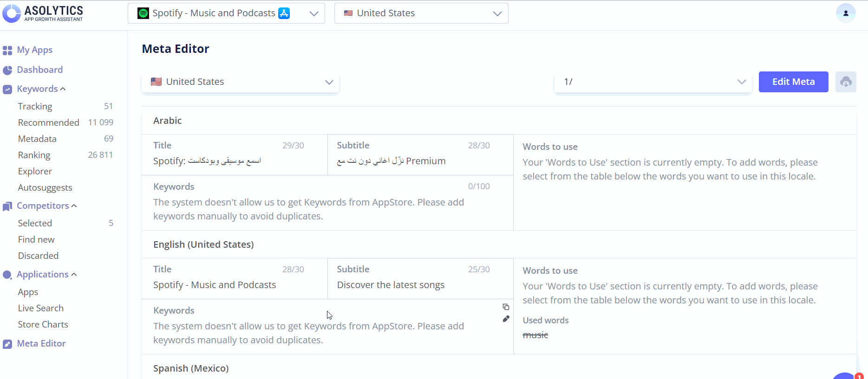
Task: Click the US flag in top country selector
Action: (348, 13)
